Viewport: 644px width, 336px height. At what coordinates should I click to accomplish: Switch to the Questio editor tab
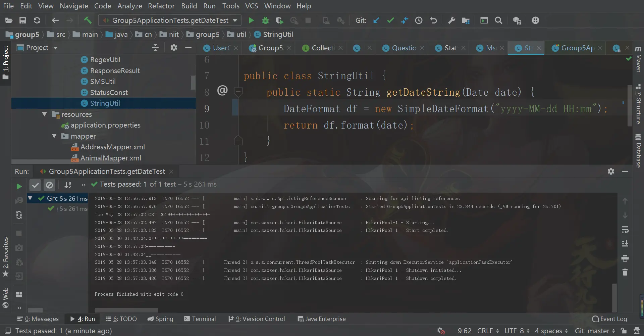pos(404,48)
